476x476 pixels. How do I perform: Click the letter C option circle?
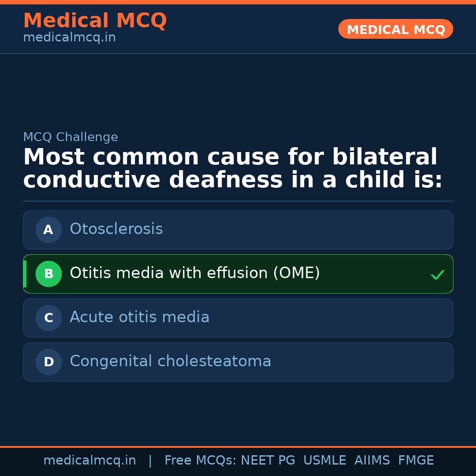pos(48,318)
